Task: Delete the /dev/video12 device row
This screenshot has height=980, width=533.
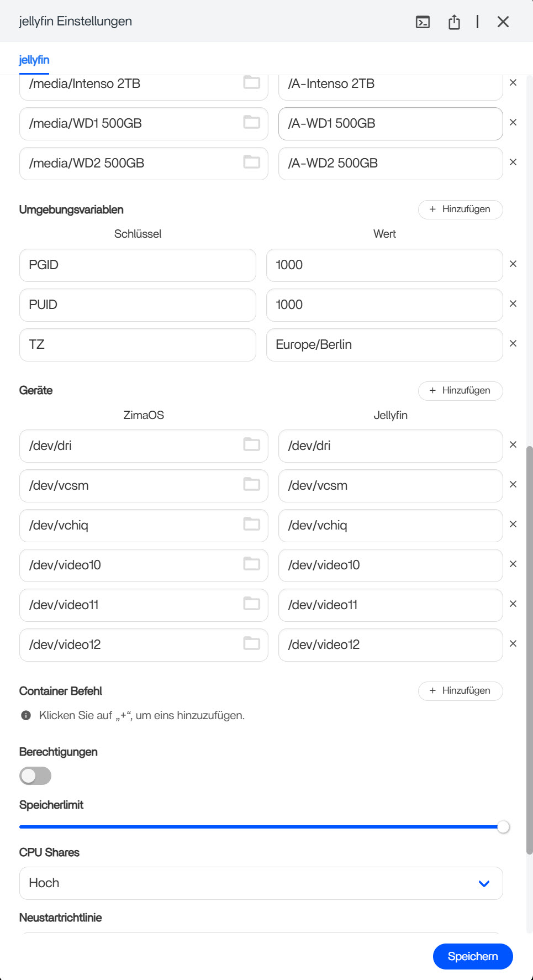Action: [513, 644]
